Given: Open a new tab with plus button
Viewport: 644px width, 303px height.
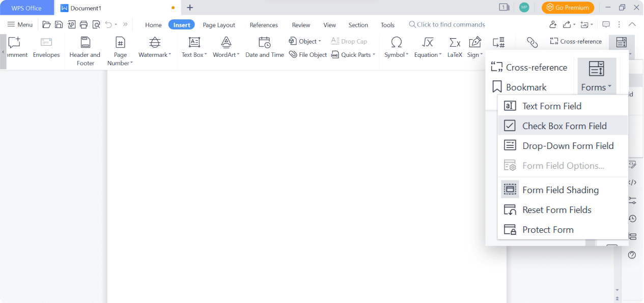Looking at the screenshot, I should (190, 8).
